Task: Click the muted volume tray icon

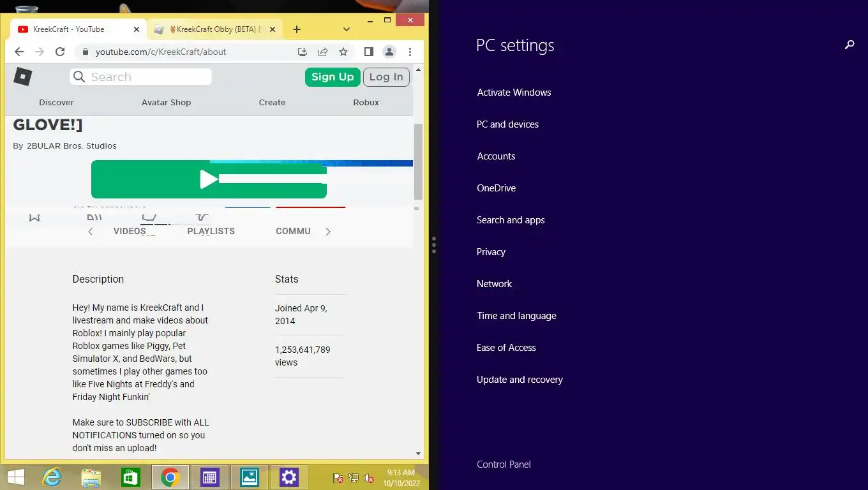Action: pyautogui.click(x=369, y=478)
